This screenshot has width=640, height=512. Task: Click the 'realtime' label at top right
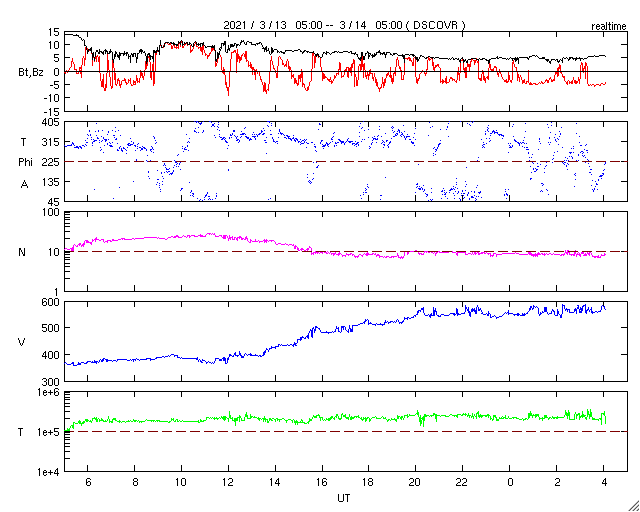[x=609, y=27]
